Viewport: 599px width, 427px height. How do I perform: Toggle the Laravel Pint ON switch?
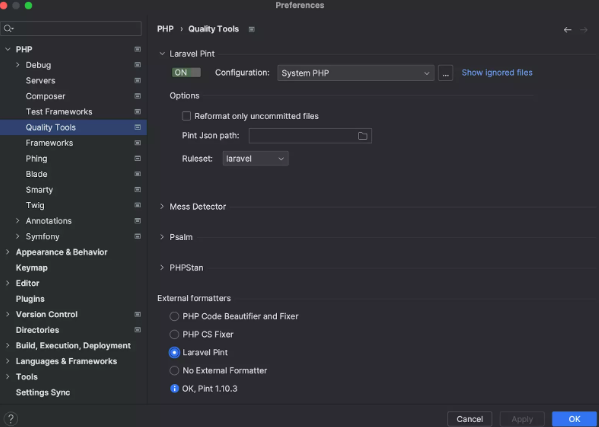pos(186,73)
